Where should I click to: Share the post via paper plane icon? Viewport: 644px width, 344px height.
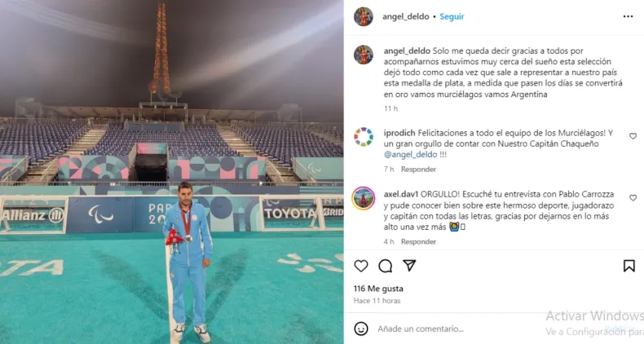pyautogui.click(x=409, y=266)
